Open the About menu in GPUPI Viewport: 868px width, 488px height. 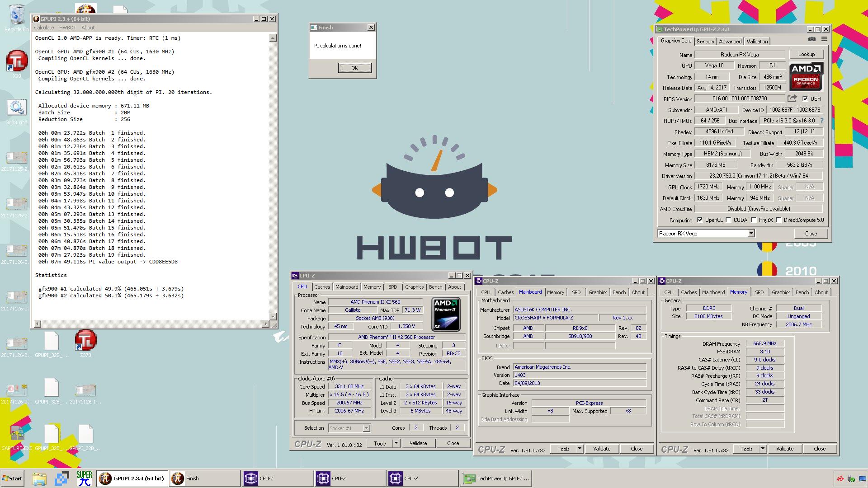[x=88, y=28]
